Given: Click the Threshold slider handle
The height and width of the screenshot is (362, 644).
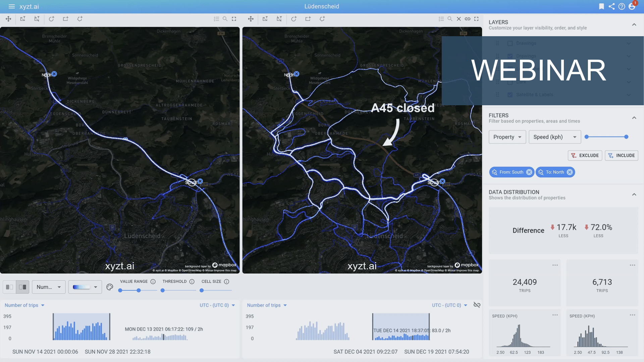Looking at the screenshot, I should (x=163, y=290).
